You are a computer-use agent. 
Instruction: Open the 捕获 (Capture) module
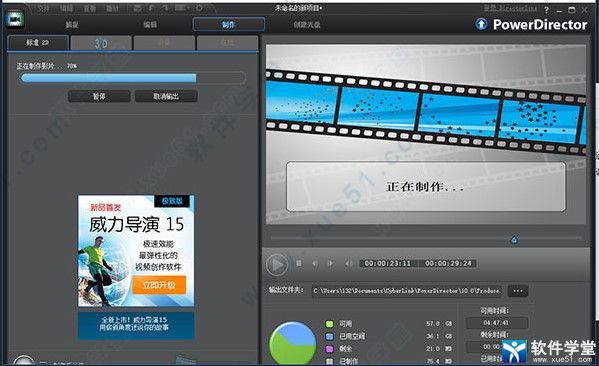72,24
